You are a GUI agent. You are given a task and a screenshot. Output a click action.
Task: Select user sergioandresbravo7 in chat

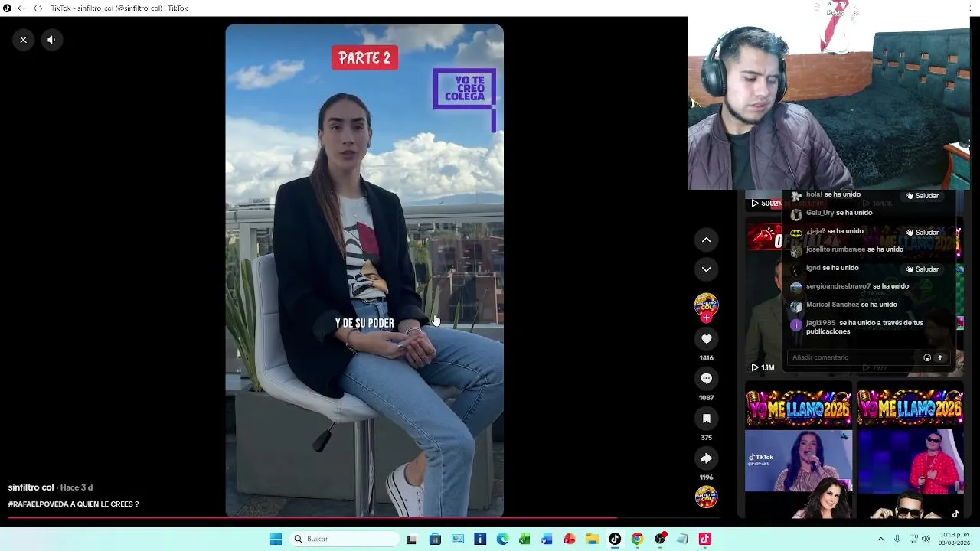(838, 286)
